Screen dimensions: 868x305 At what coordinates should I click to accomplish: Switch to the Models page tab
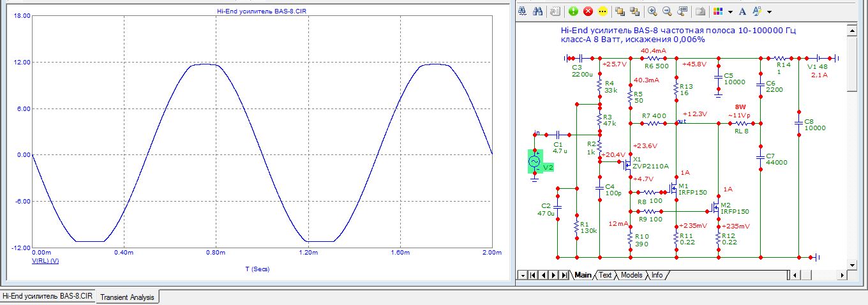pos(631,275)
